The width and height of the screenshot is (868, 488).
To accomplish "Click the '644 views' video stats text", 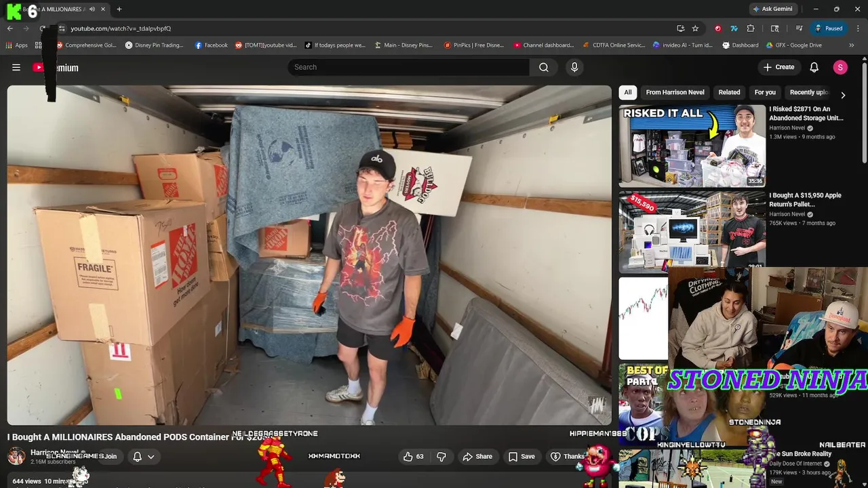I will pos(26,481).
